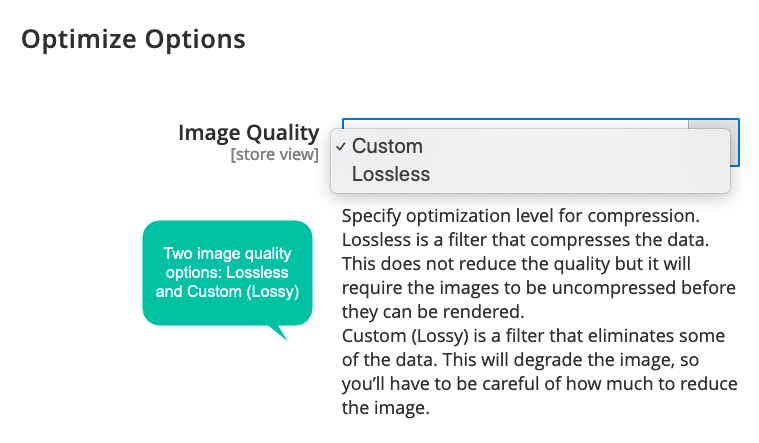Click 'and Custom (Lossy)' line in callout
The image size is (759, 443).
pyautogui.click(x=228, y=291)
